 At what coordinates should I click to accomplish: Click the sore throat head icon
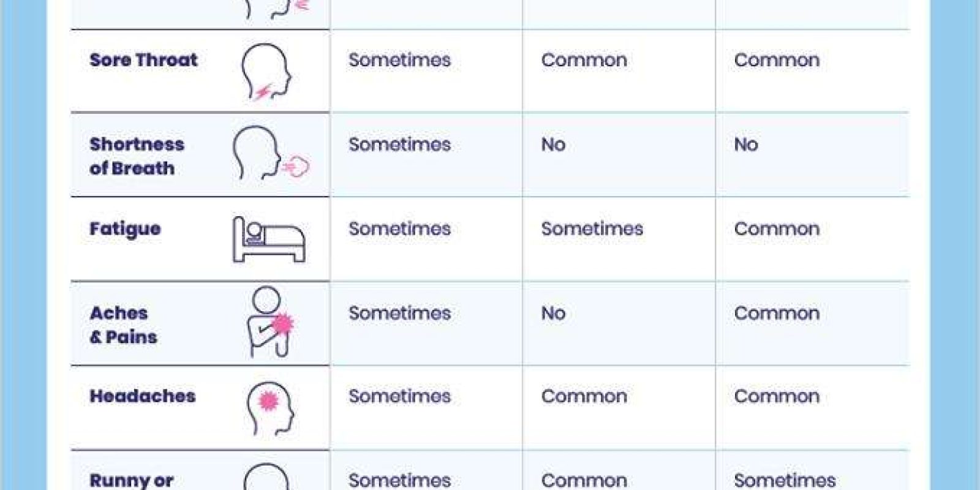pyautogui.click(x=266, y=72)
